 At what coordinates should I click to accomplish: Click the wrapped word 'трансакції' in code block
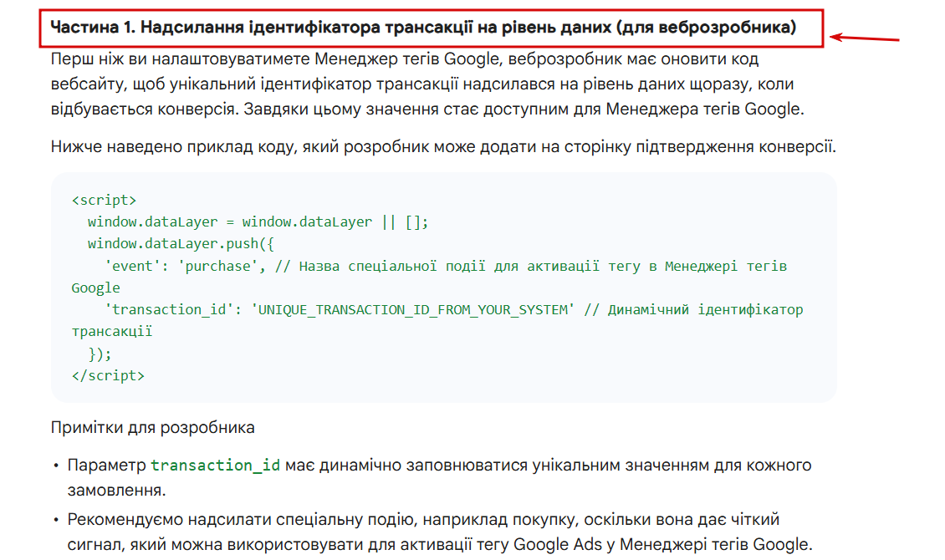(x=112, y=332)
